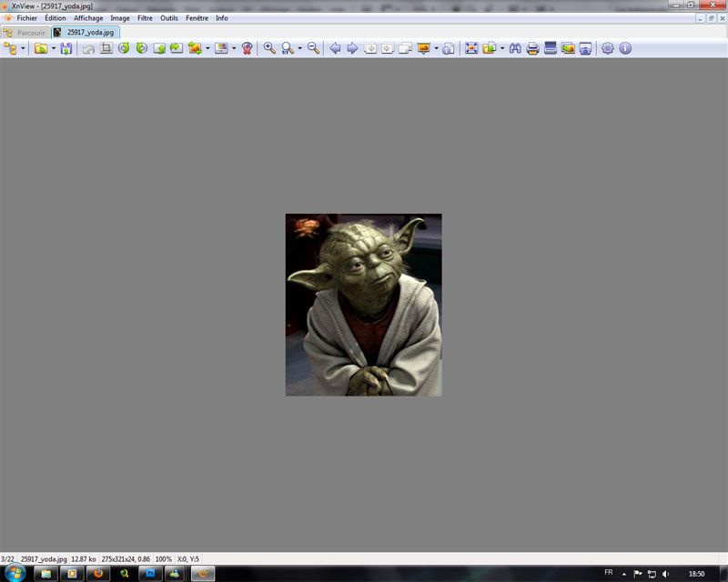728x582 pixels.
Task: Click the Red-eye correction icon
Action: click(247, 48)
